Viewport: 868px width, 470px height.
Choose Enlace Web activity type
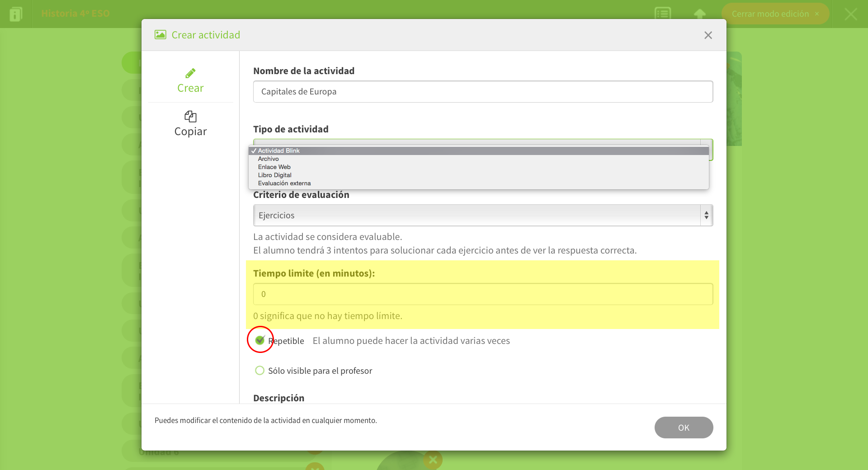pos(274,167)
